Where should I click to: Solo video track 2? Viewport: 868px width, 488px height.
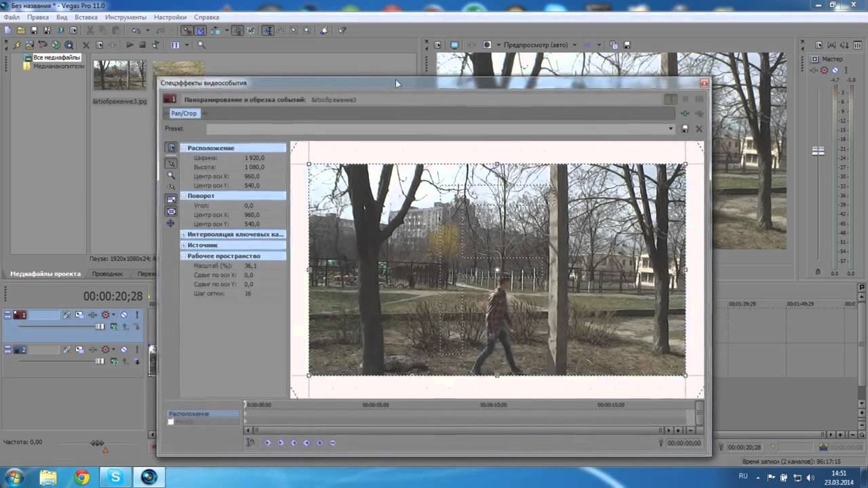136,350
